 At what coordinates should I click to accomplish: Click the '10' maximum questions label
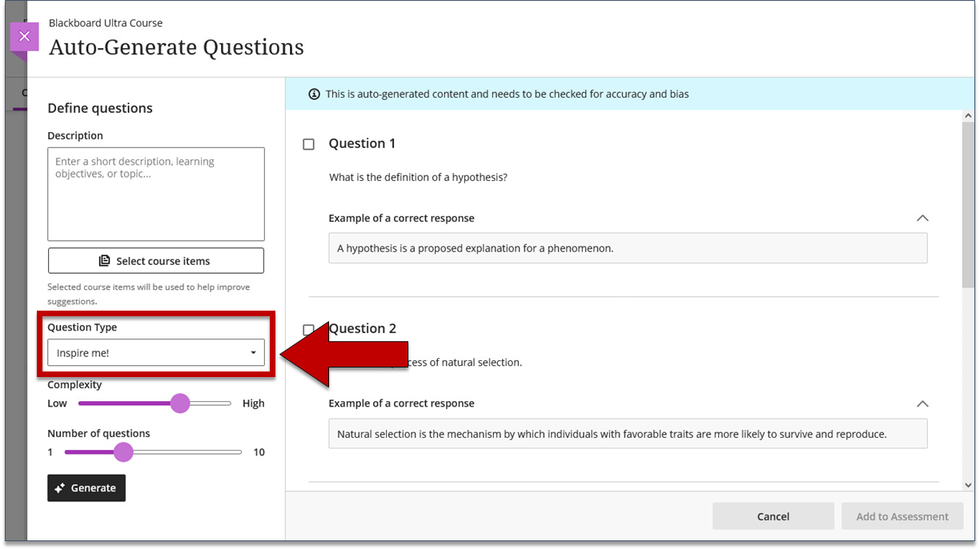[x=259, y=452]
